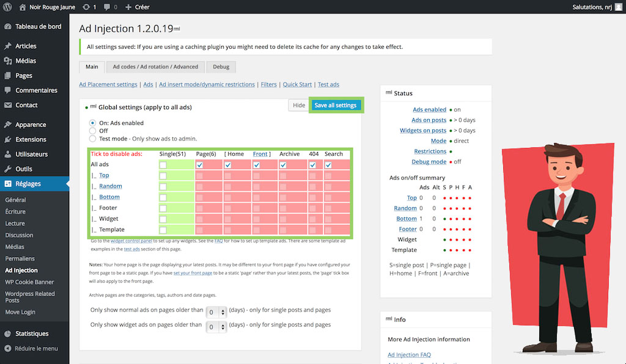Click the Pages sidebar icon

point(7,75)
